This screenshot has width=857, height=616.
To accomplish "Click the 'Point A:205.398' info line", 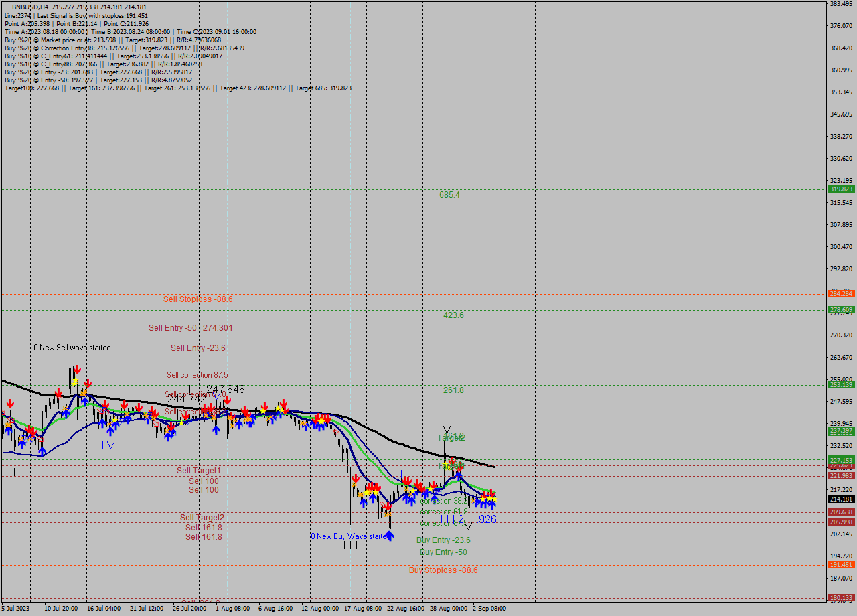I will [x=76, y=23].
